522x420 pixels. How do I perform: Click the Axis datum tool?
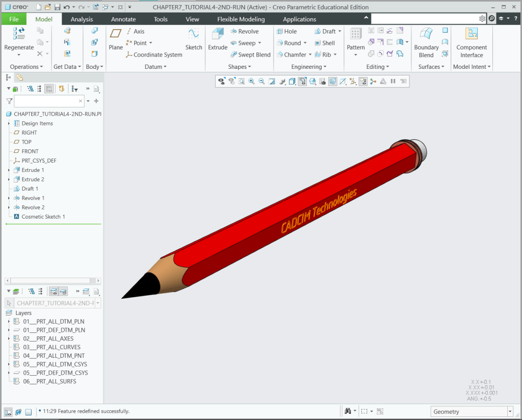click(x=136, y=31)
